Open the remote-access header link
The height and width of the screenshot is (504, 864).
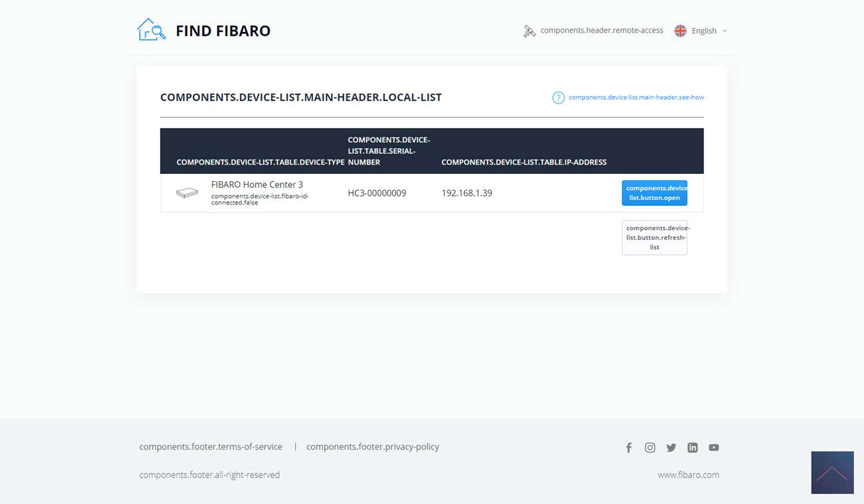[601, 31]
